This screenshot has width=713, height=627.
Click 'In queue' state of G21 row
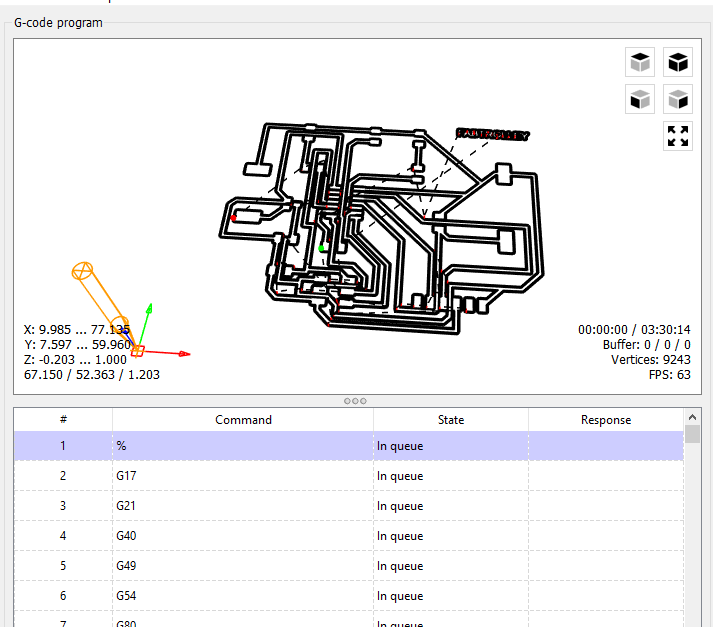[x=451, y=506]
